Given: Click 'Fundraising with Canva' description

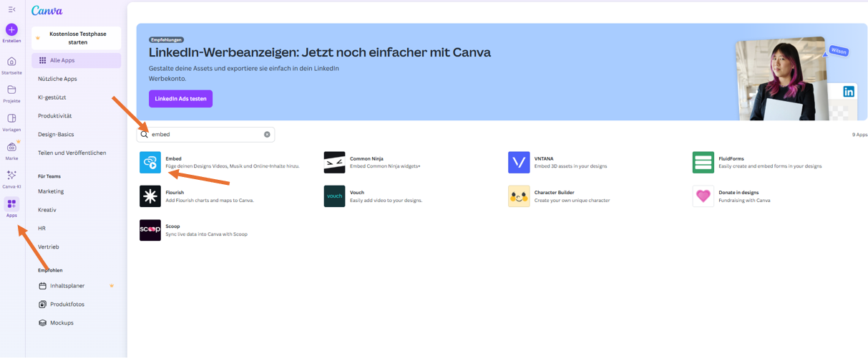Looking at the screenshot, I should (x=744, y=201).
